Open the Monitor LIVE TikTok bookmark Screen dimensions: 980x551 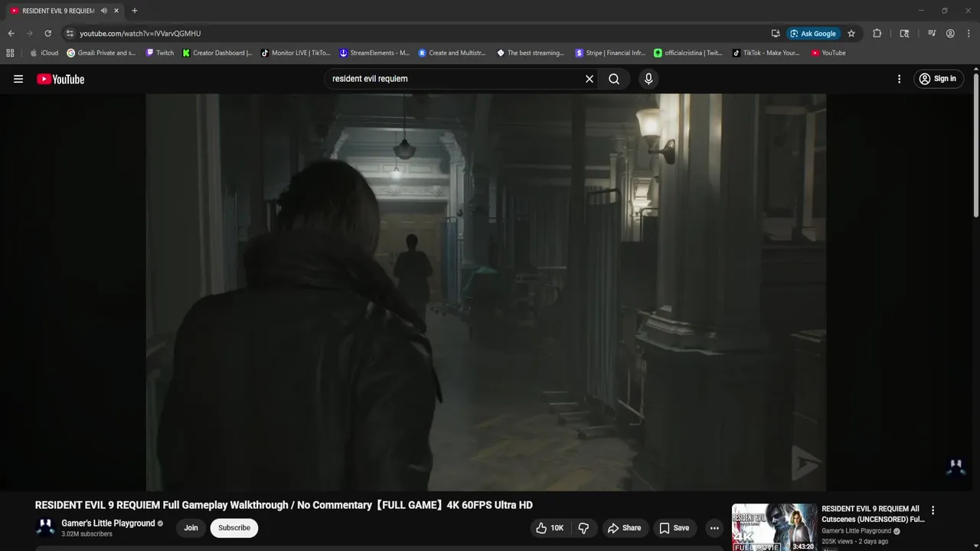click(296, 53)
